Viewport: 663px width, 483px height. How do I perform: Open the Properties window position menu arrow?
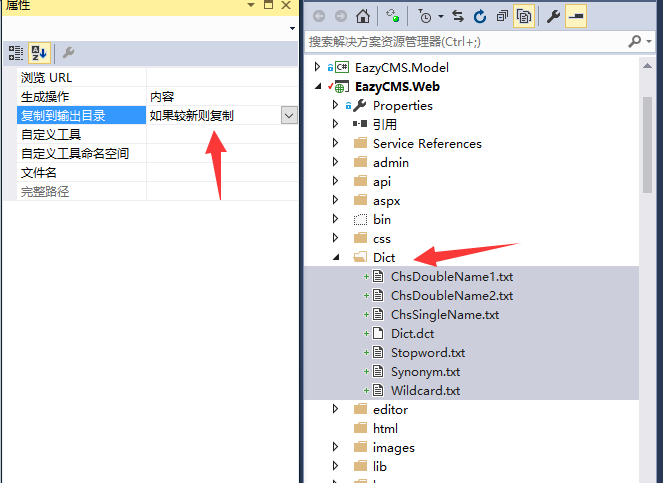click(251, 5)
